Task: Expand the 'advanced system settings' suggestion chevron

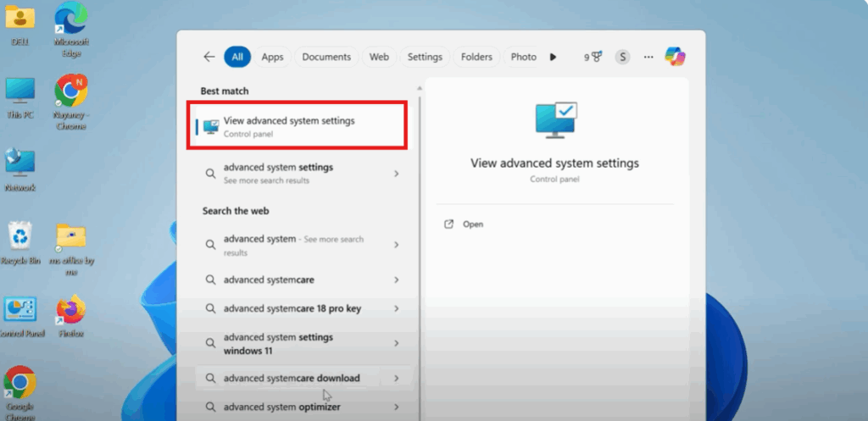Action: [x=397, y=173]
